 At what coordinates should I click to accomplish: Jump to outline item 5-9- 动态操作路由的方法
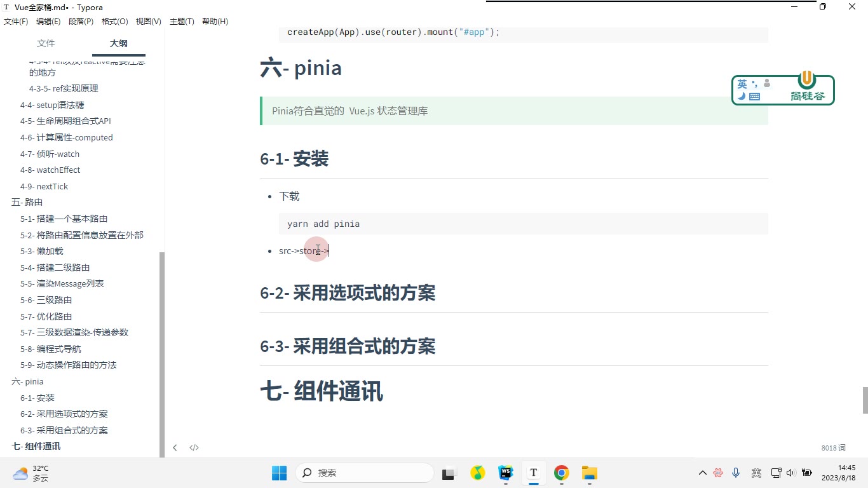(68, 365)
